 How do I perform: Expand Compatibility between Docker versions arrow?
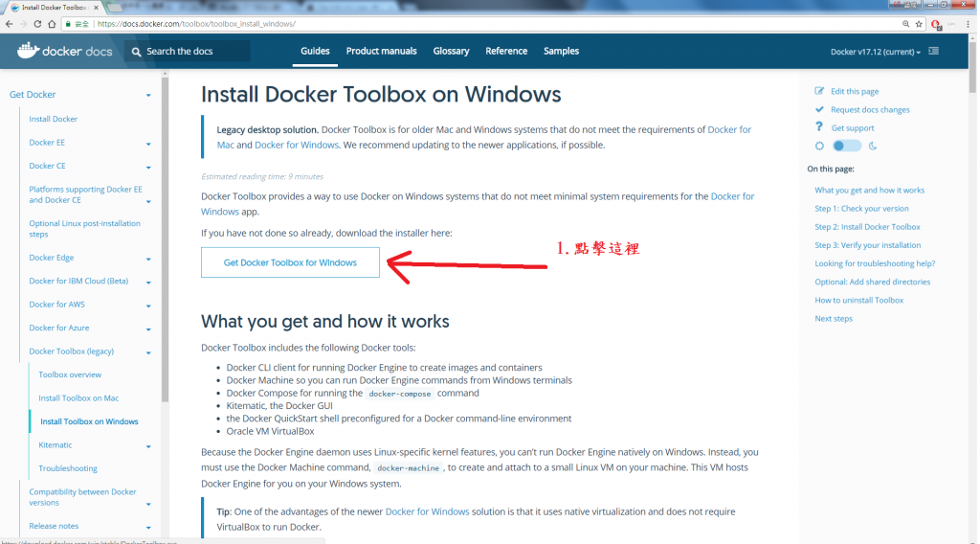click(148, 505)
